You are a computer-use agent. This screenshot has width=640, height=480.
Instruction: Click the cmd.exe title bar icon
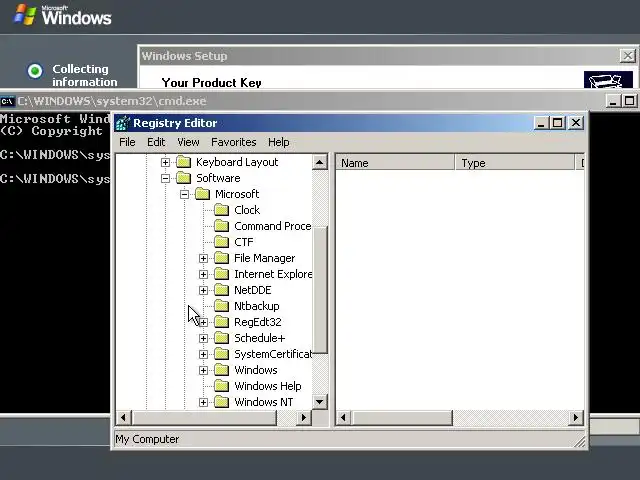7,101
